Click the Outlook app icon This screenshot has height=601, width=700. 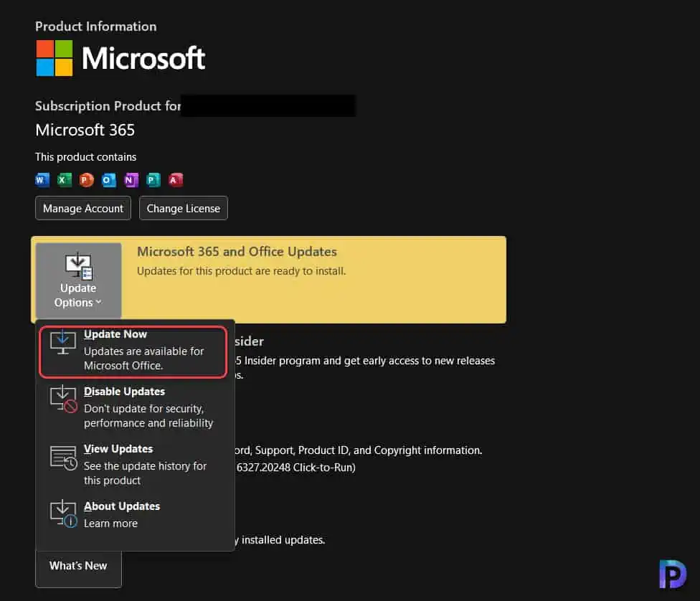108,180
